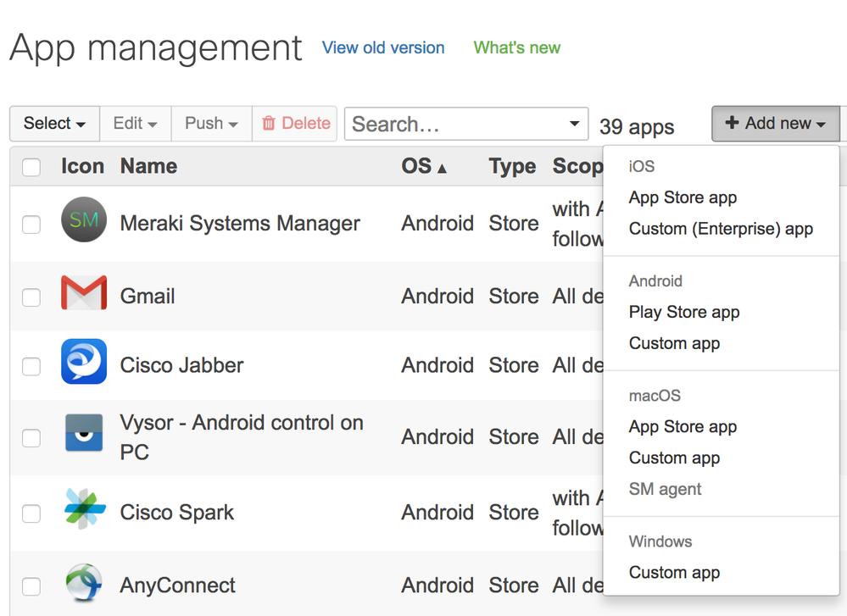Click the Icon column header
This screenshot has height=616, width=847.
point(82,166)
